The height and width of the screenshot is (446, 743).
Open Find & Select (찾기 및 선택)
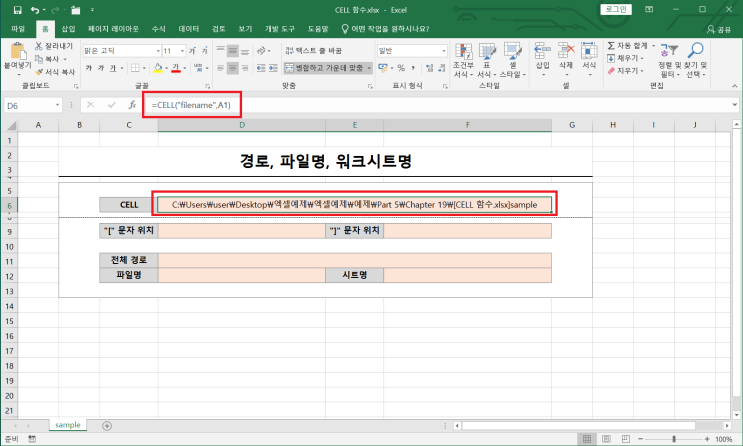pyautogui.click(x=696, y=60)
